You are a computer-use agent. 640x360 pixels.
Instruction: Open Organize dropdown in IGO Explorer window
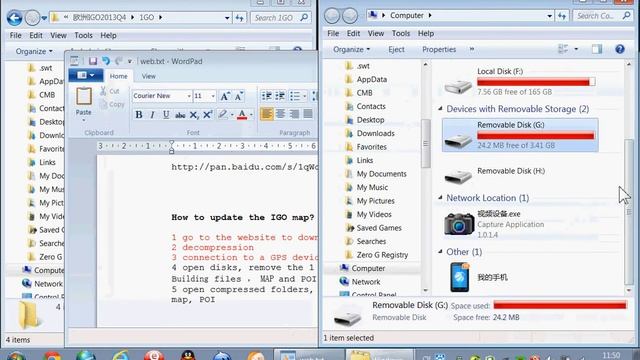tap(34, 51)
